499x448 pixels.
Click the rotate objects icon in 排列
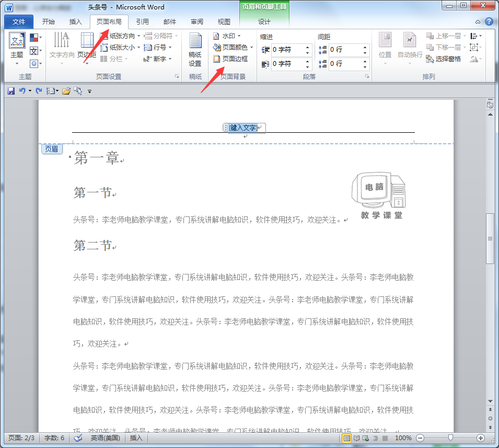click(476, 59)
